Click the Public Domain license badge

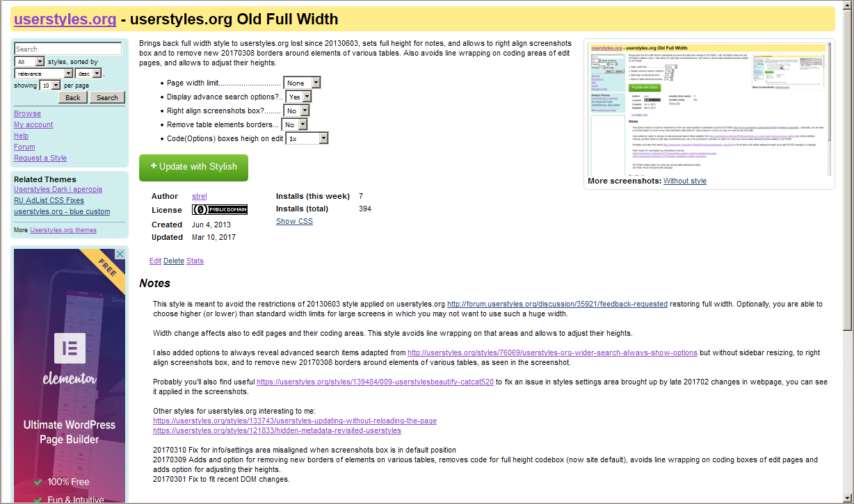pyautogui.click(x=220, y=209)
